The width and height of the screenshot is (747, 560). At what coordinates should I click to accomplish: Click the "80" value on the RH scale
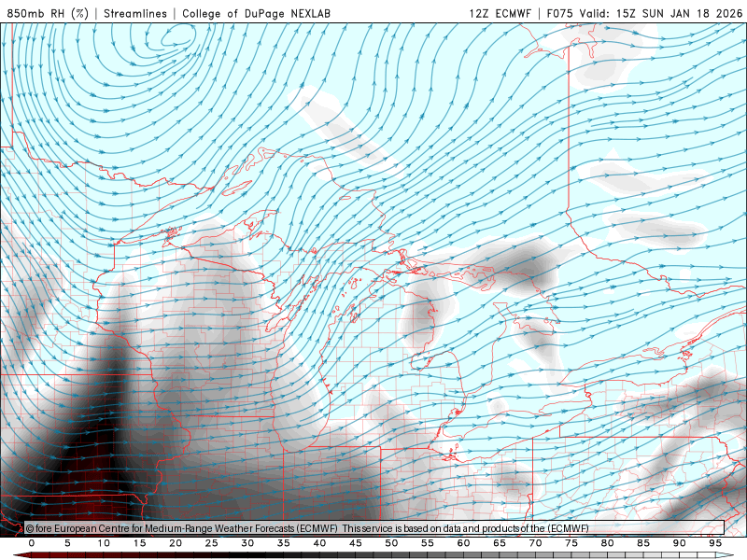[x=608, y=543]
